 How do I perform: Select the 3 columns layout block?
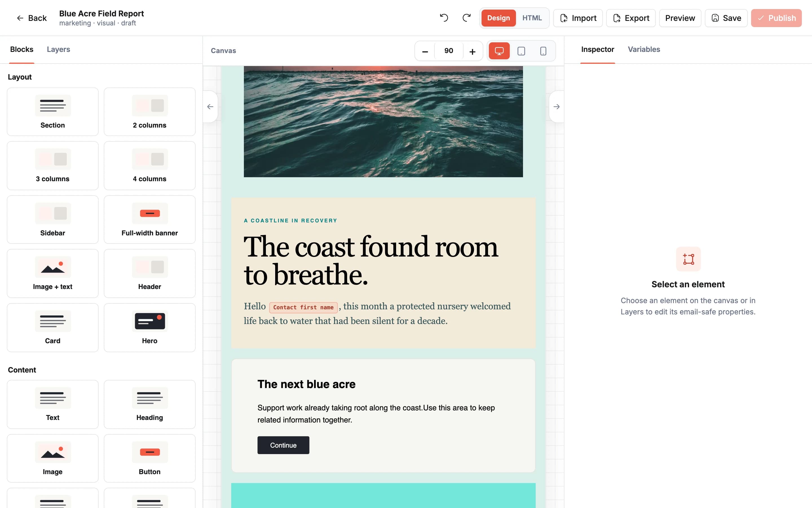53,166
